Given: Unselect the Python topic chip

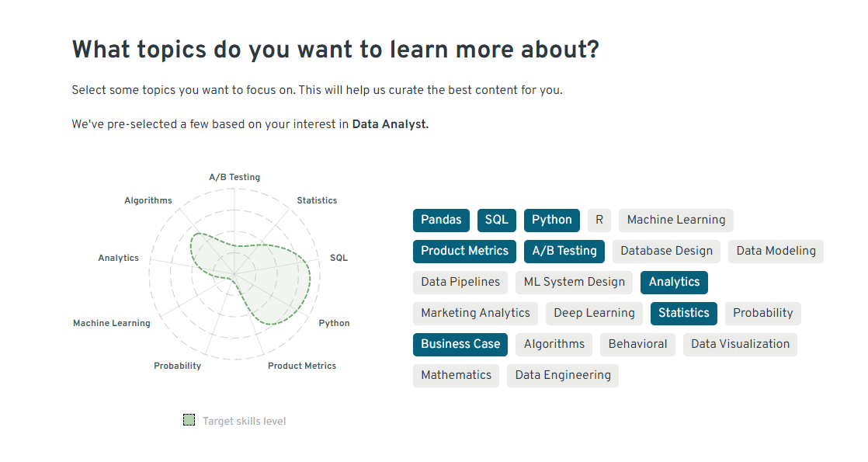Looking at the screenshot, I should coord(552,220).
